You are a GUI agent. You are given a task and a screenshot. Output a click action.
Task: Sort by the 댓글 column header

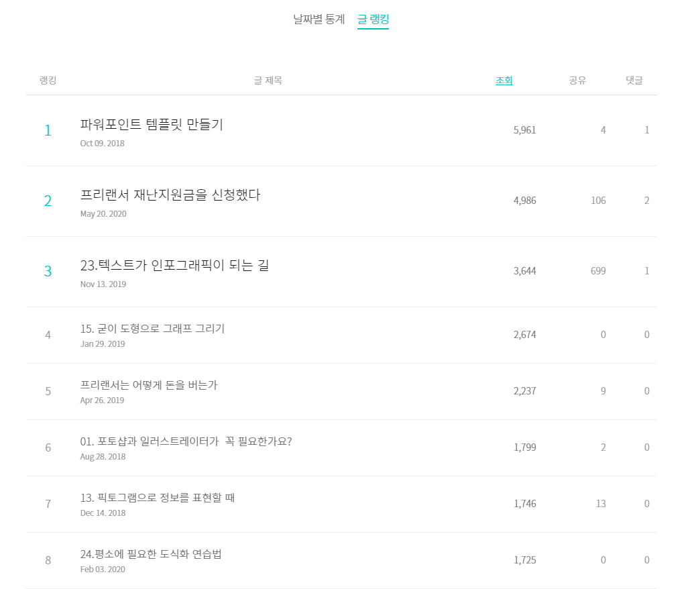634,81
